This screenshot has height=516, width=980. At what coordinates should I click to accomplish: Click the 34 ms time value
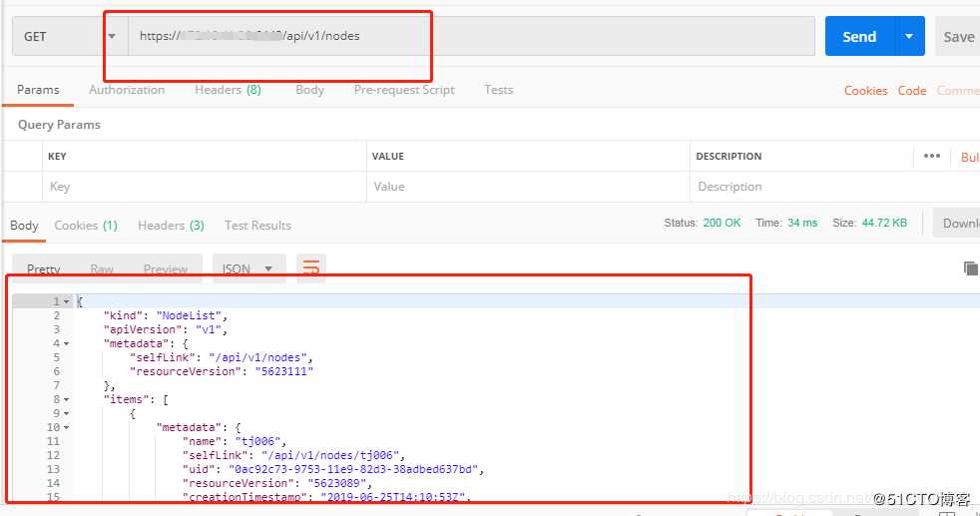tap(802, 223)
